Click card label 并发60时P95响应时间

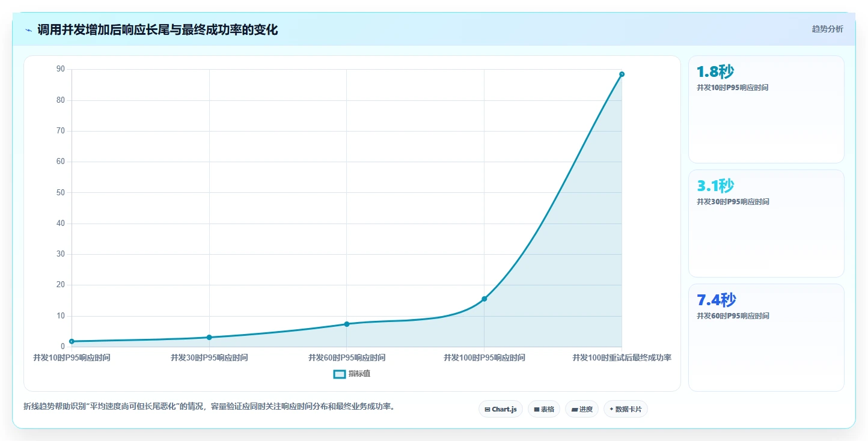(x=733, y=316)
